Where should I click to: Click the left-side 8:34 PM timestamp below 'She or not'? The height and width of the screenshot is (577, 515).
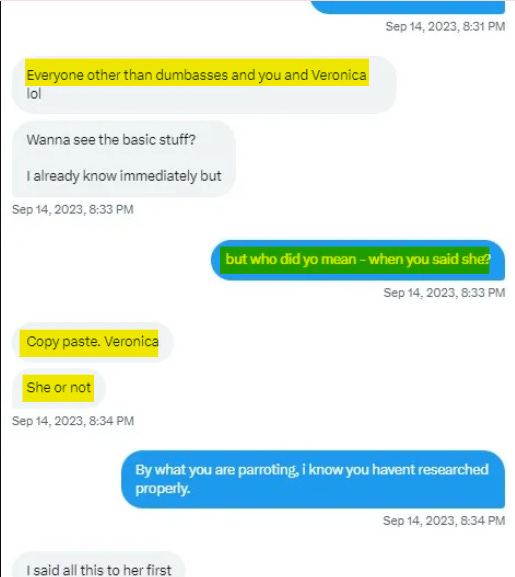[x=73, y=421]
